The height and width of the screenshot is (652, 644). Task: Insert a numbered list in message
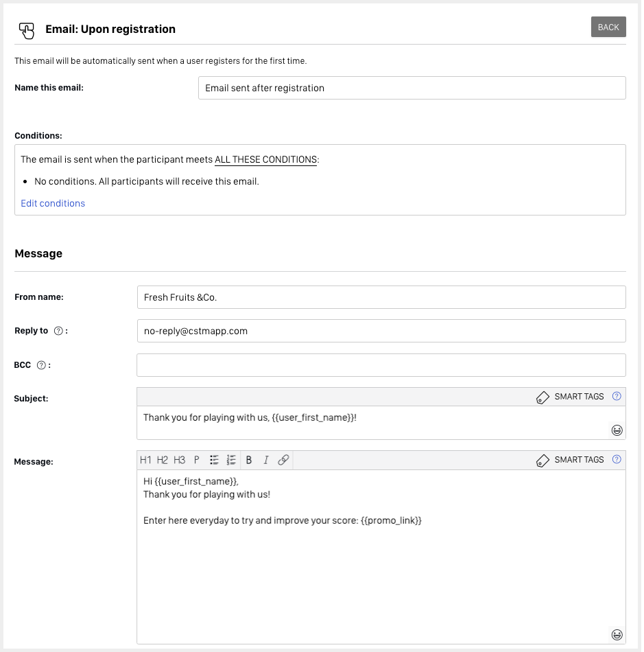coord(231,460)
